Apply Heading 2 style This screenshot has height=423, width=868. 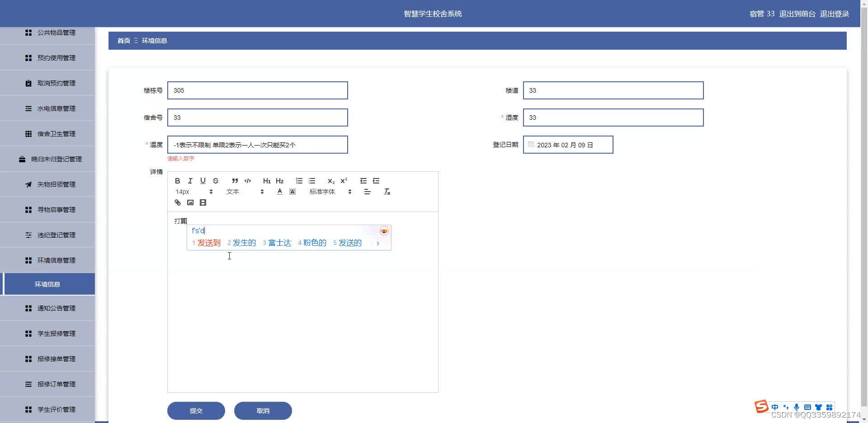coord(279,181)
